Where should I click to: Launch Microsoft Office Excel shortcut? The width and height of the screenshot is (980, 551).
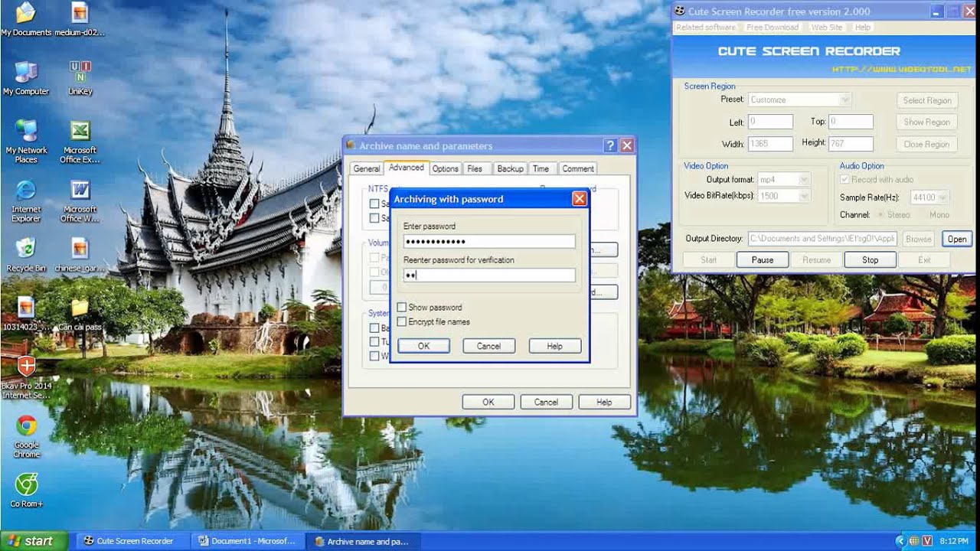coord(80,142)
